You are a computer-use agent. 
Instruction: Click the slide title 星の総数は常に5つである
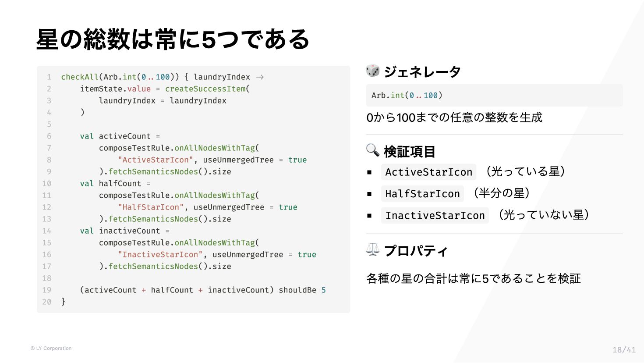[x=173, y=39]
